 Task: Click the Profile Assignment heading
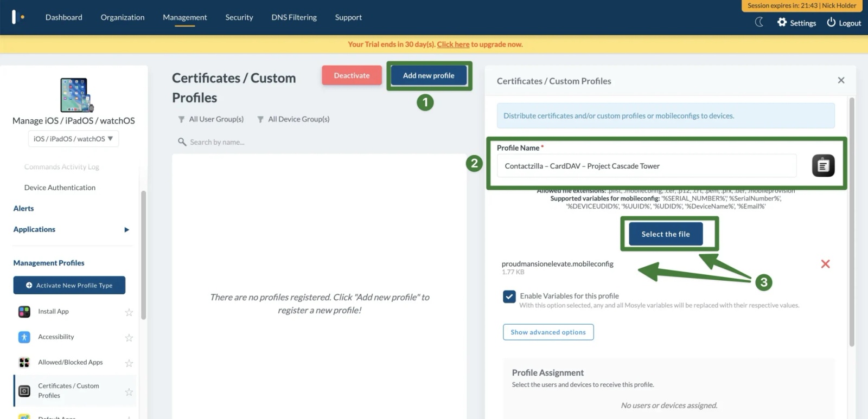[548, 373]
